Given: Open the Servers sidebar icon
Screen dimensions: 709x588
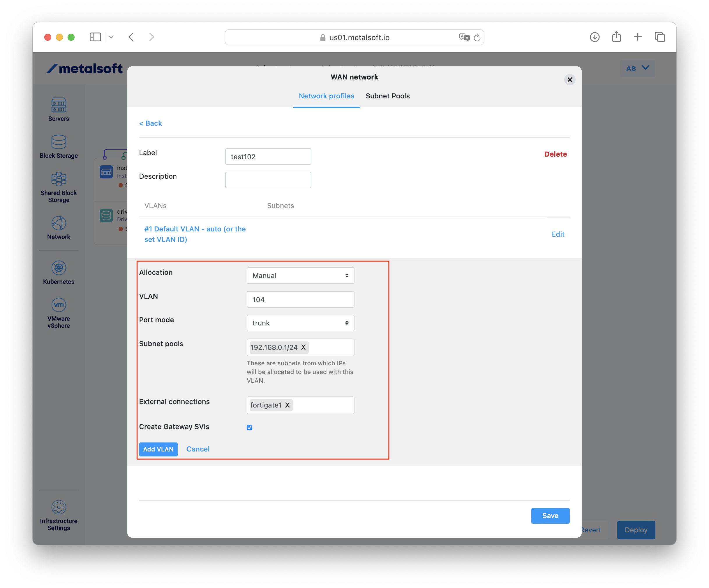Looking at the screenshot, I should coord(59,105).
